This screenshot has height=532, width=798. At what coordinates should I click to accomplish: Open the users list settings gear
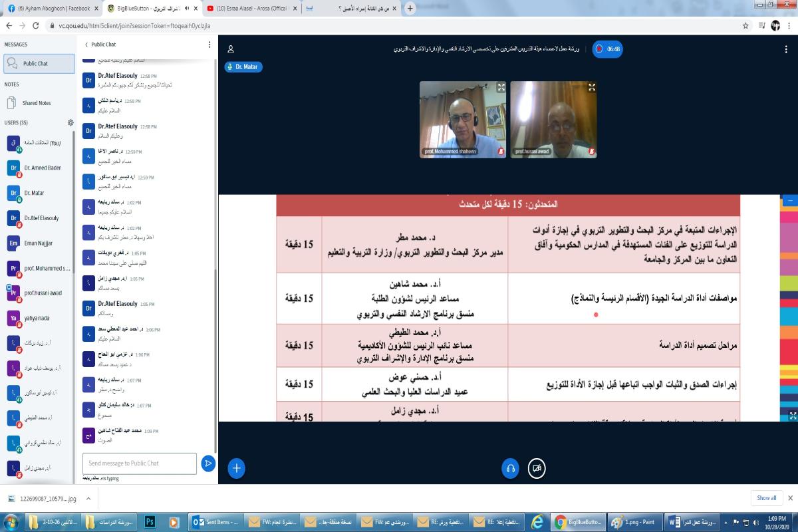(70, 122)
